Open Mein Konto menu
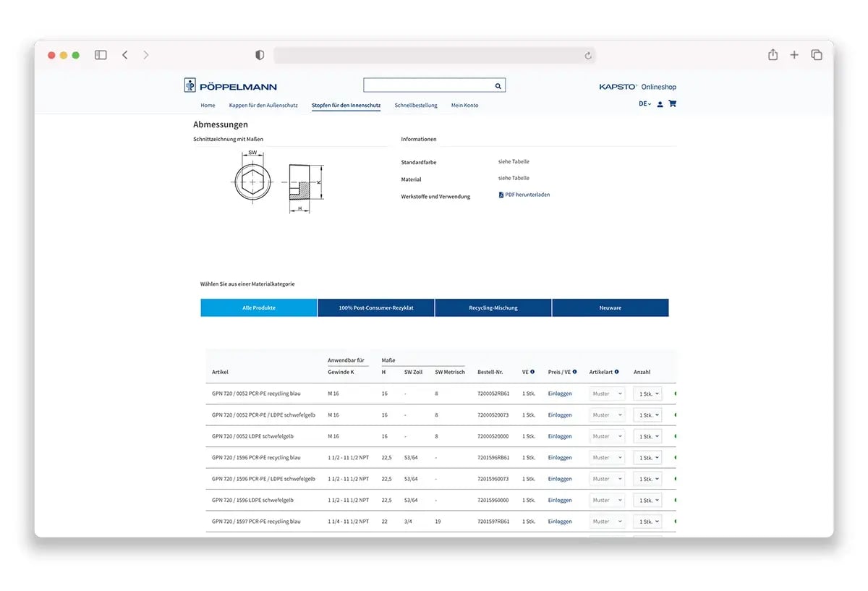 (464, 106)
